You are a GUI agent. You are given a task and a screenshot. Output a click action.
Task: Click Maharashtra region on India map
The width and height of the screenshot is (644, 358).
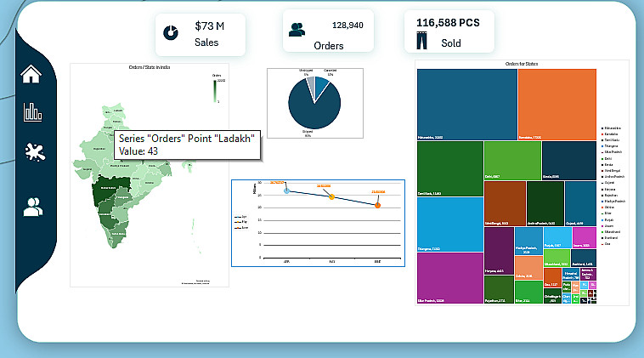(110, 190)
